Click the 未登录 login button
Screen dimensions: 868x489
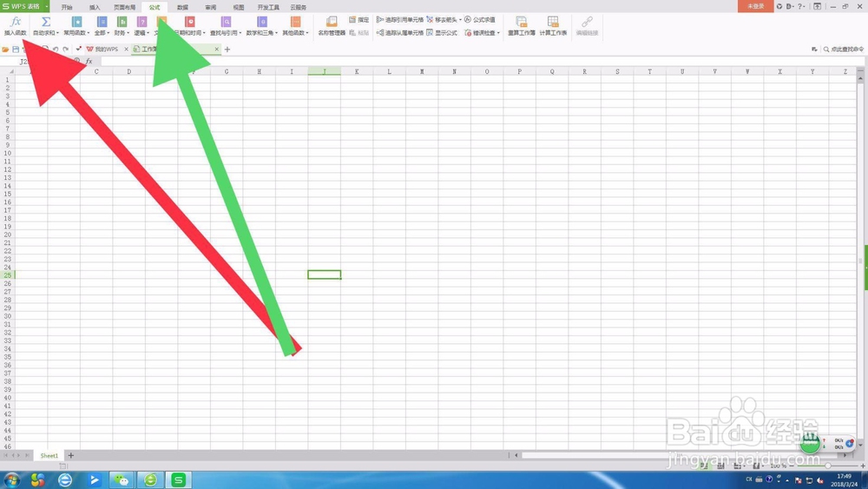tap(756, 6)
